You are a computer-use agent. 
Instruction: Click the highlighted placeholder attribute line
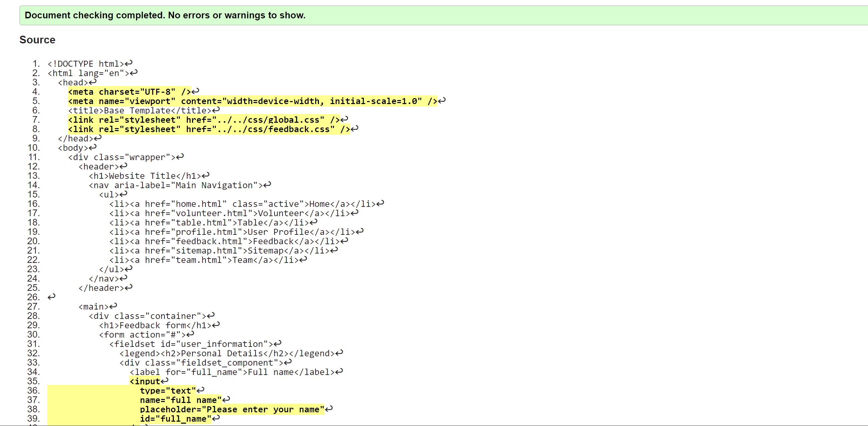pos(232,409)
